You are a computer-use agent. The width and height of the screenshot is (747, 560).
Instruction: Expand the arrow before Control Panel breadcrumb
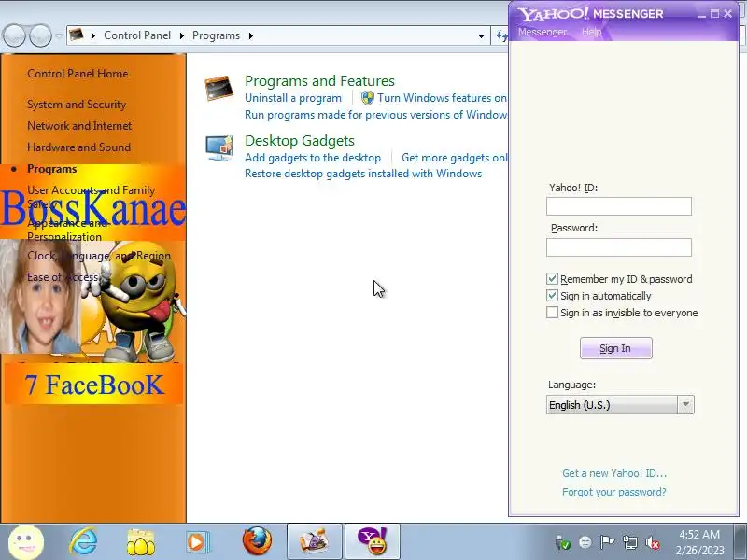(x=92, y=35)
